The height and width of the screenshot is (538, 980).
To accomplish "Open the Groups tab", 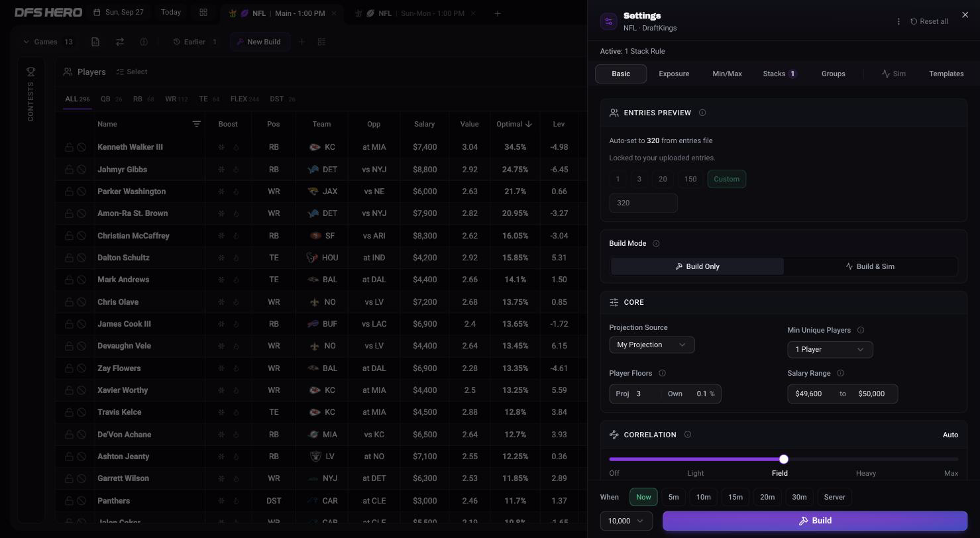I will (x=833, y=74).
